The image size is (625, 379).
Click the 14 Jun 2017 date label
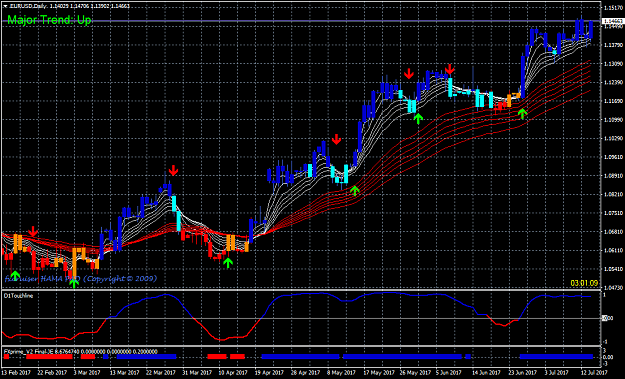click(x=487, y=373)
